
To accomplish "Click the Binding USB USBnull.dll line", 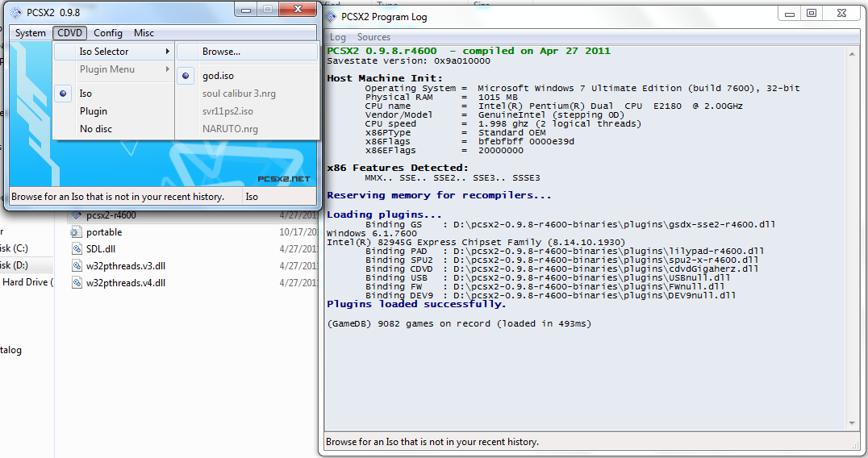I will click(x=548, y=277).
